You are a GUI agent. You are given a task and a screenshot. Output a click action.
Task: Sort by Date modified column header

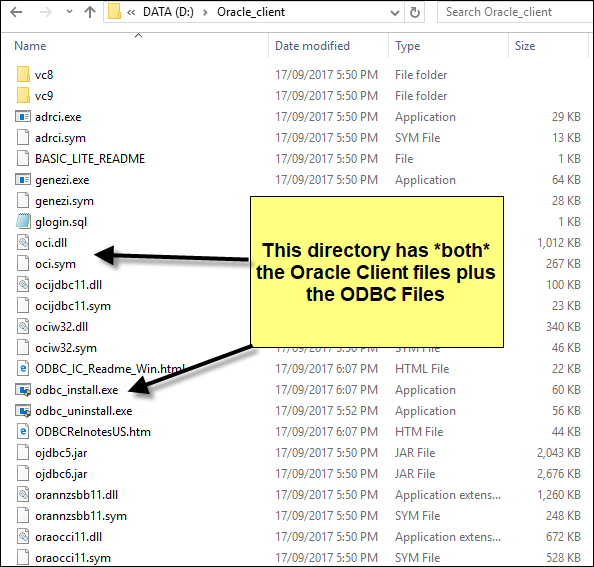pyautogui.click(x=312, y=46)
